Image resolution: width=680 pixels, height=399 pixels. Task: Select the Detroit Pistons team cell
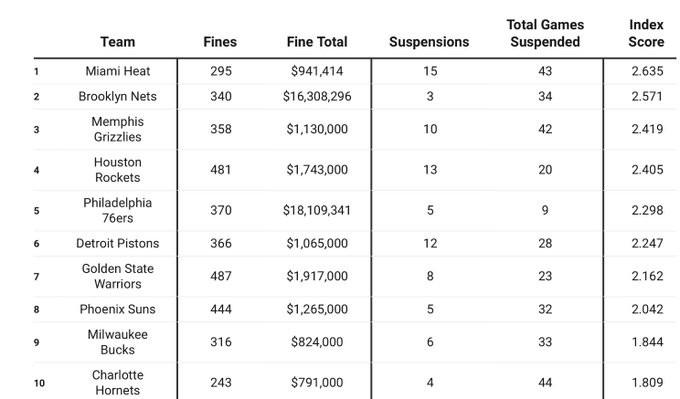pyautogui.click(x=118, y=243)
